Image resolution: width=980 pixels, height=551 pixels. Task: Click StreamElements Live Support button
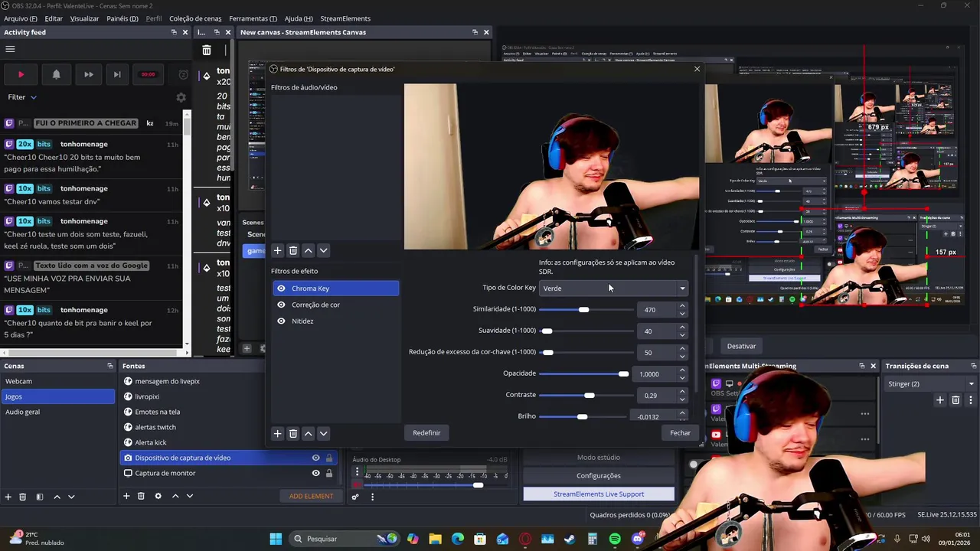click(599, 494)
